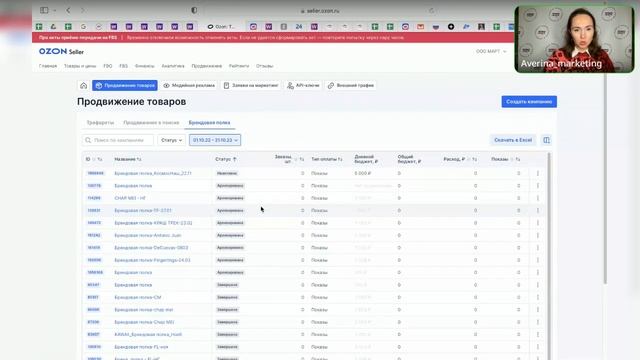Reload the page with the refresh icon
640x360 pixels.
[431, 11]
